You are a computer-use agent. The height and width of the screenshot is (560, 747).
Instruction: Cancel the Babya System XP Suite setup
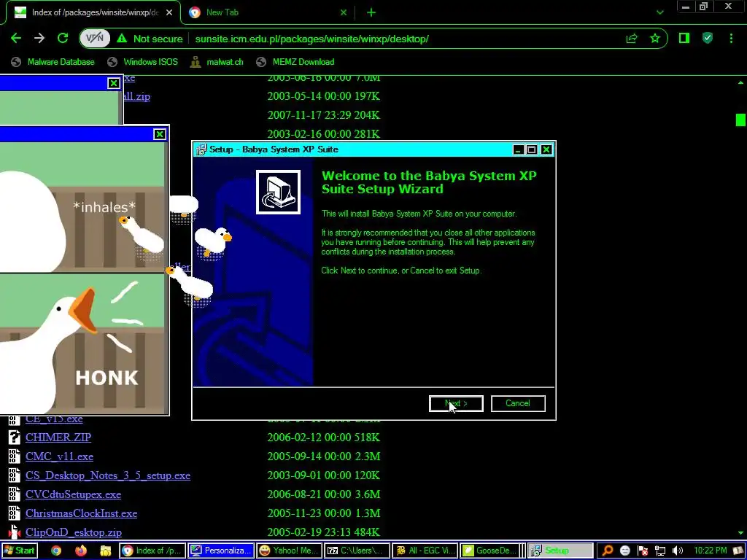518,403
